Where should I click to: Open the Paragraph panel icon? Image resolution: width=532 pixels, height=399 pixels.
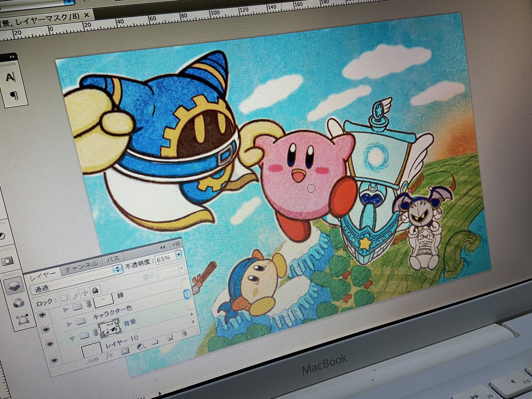click(x=15, y=95)
